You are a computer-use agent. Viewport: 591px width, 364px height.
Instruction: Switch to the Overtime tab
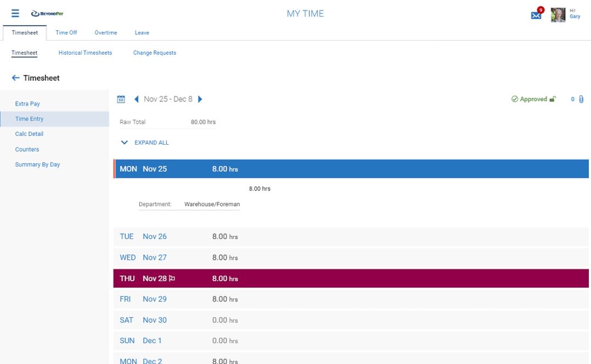[x=106, y=33]
